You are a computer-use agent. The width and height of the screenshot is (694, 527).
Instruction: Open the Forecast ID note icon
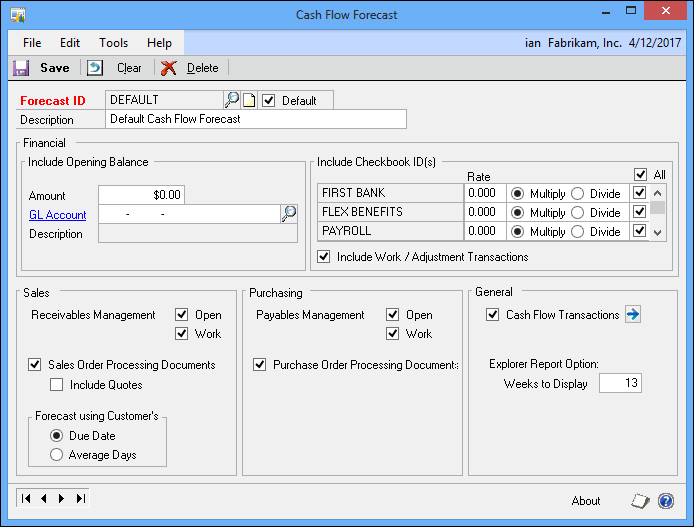click(x=249, y=100)
